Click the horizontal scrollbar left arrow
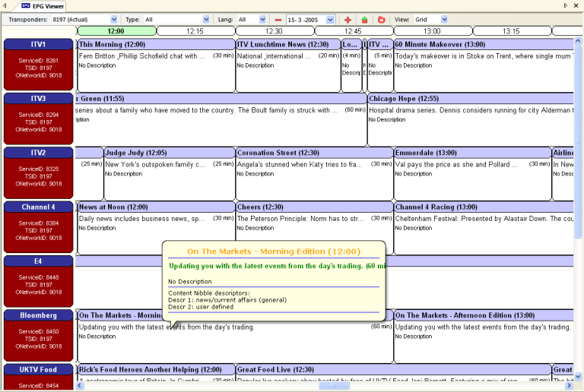The height and width of the screenshot is (392, 584). click(x=79, y=386)
